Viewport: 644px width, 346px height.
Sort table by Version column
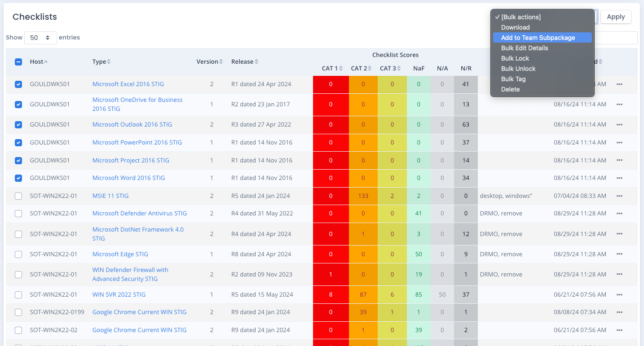click(x=209, y=61)
